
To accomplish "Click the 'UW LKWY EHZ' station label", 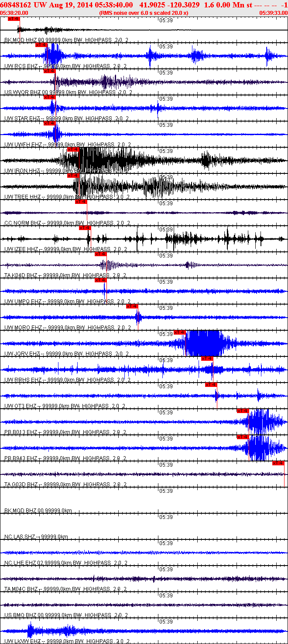I will pyautogui.click(x=22, y=641).
